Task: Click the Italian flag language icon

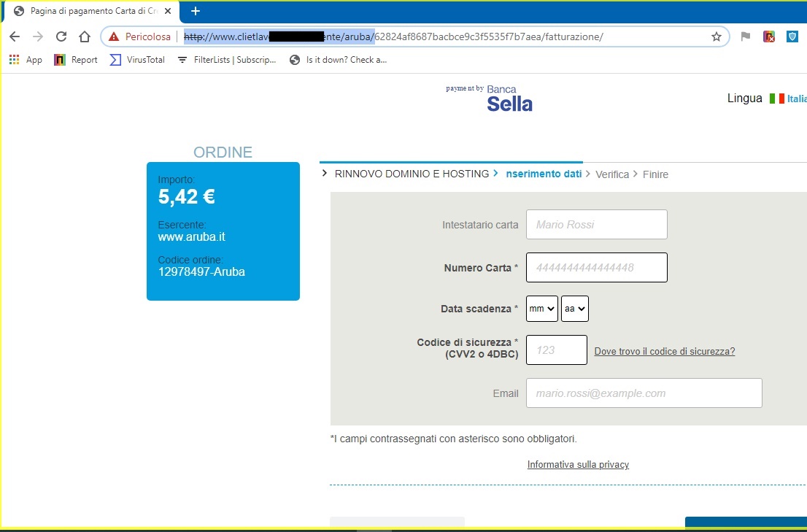Action: point(776,99)
